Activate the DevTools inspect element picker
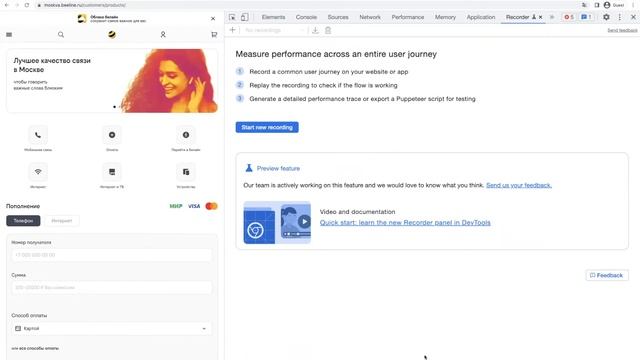Viewport: 640px width, 360px height. click(x=232, y=17)
